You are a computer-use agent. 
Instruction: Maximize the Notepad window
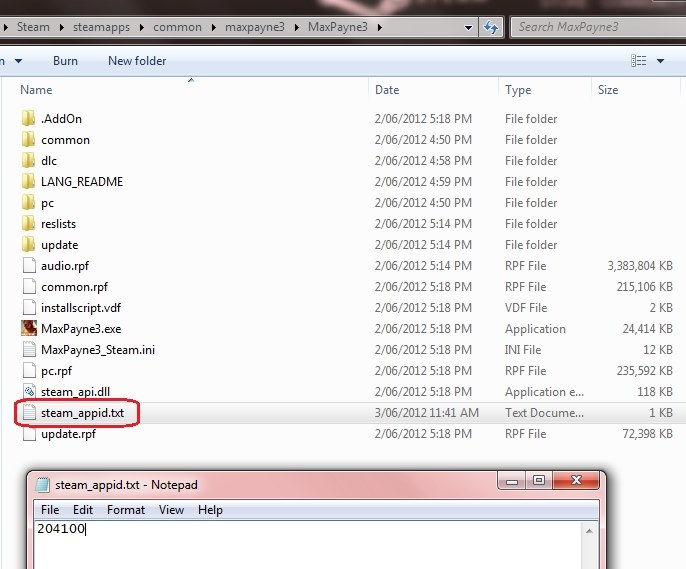coord(539,481)
